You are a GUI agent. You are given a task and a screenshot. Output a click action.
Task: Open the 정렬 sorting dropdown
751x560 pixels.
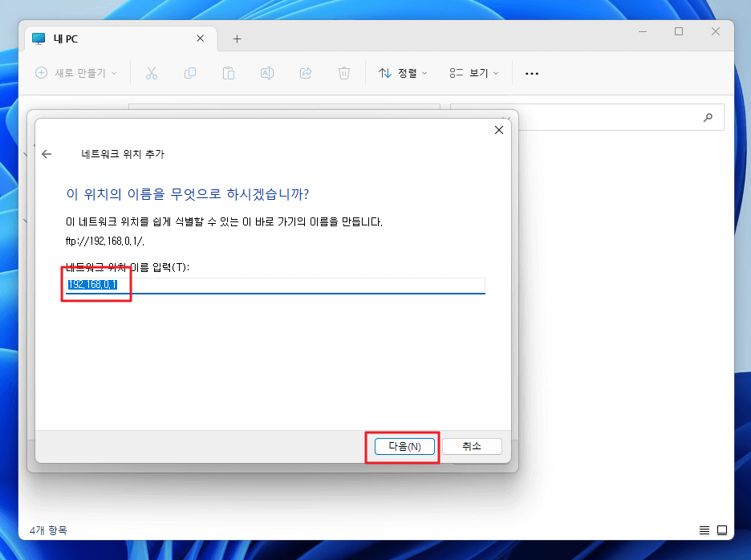401,73
